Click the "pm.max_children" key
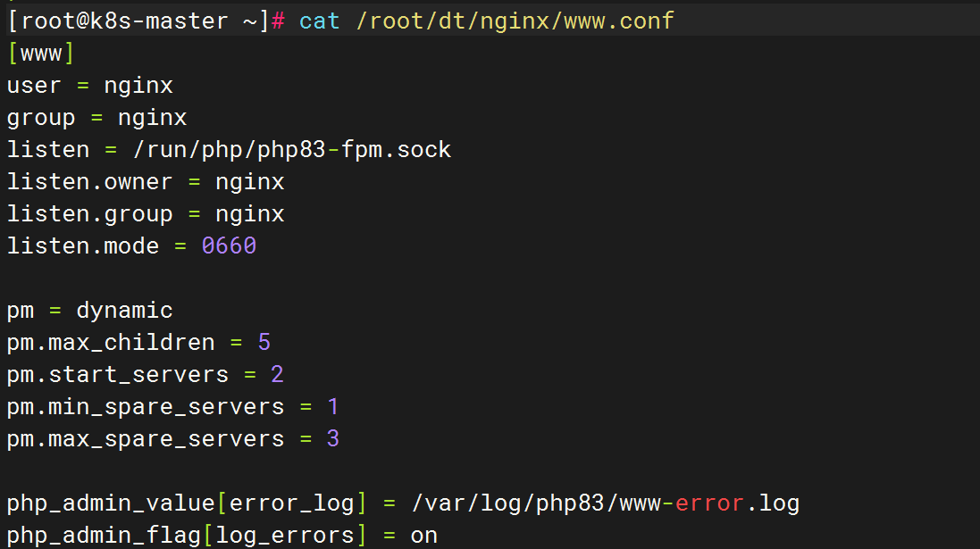The image size is (980, 549). (111, 343)
